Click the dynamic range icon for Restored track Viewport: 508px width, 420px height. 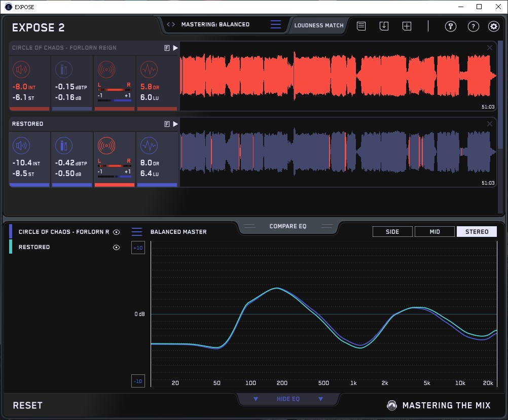click(x=149, y=146)
